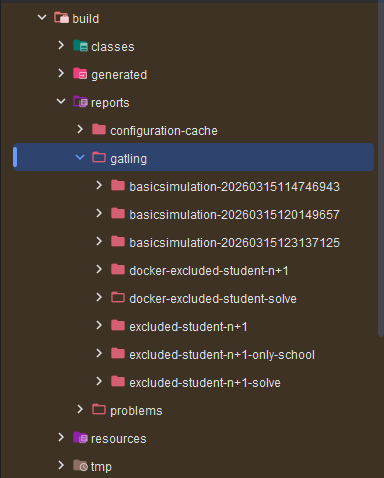Select the docker-excluded-student-n+1 item
The image size is (384, 478).
point(209,271)
